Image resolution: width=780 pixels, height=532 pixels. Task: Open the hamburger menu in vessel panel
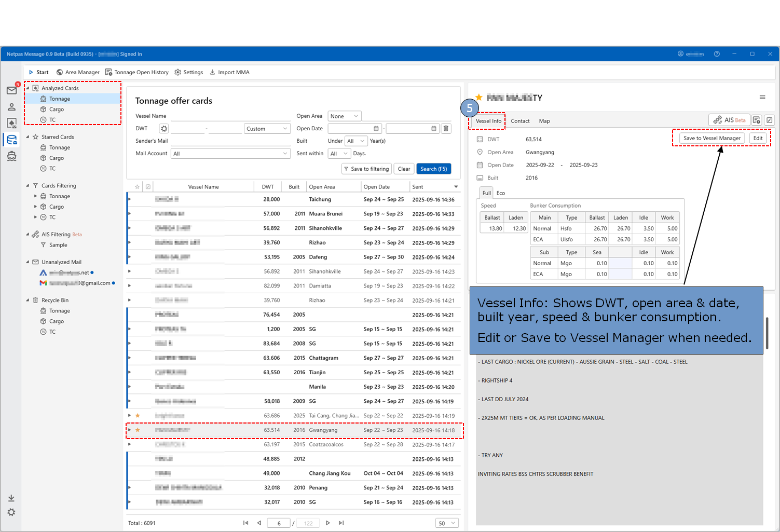pyautogui.click(x=762, y=98)
